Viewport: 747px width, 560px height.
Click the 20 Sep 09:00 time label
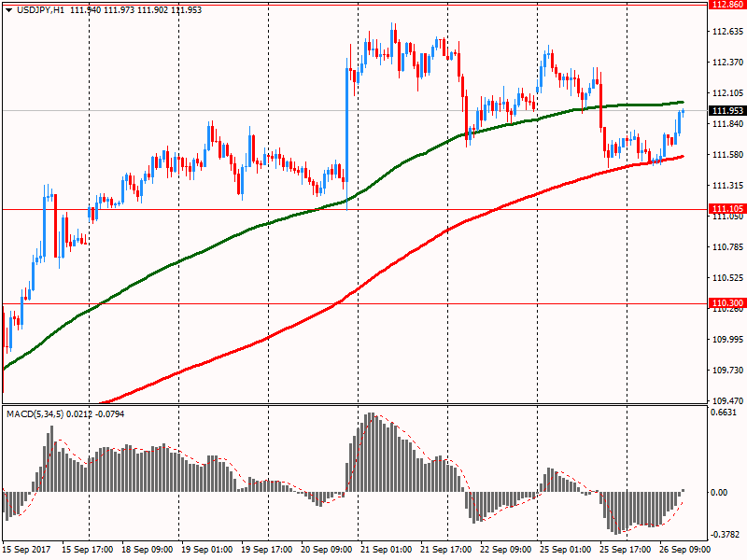(326, 550)
